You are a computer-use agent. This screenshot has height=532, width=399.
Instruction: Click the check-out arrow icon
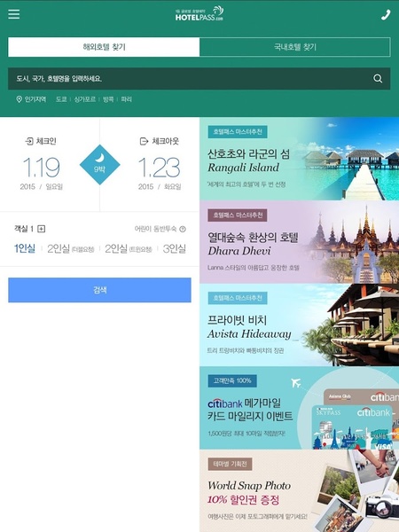(145, 141)
